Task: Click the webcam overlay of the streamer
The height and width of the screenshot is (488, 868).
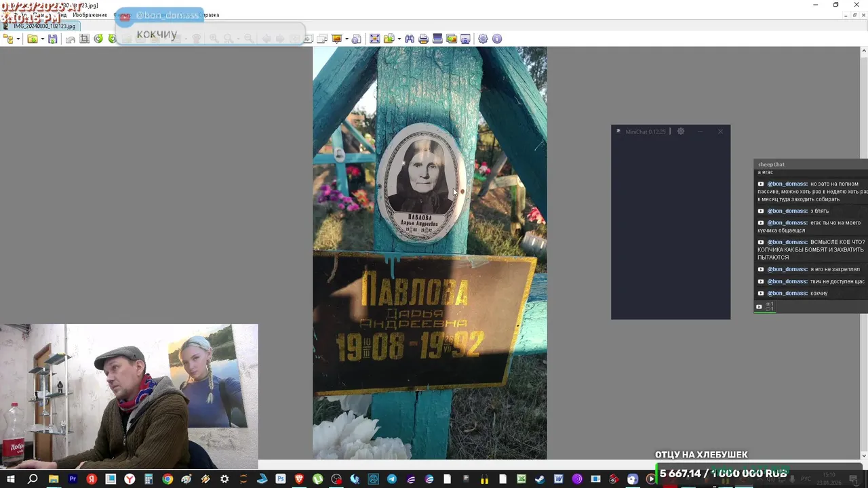Action: tap(129, 396)
